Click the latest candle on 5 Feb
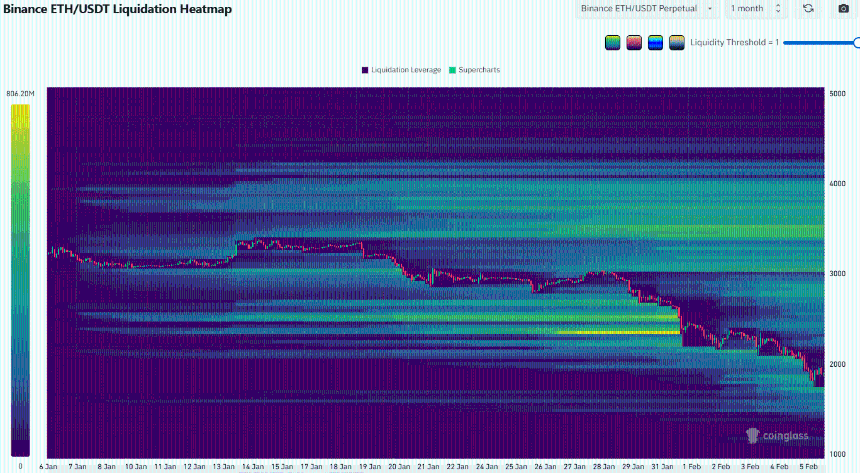 [821, 371]
